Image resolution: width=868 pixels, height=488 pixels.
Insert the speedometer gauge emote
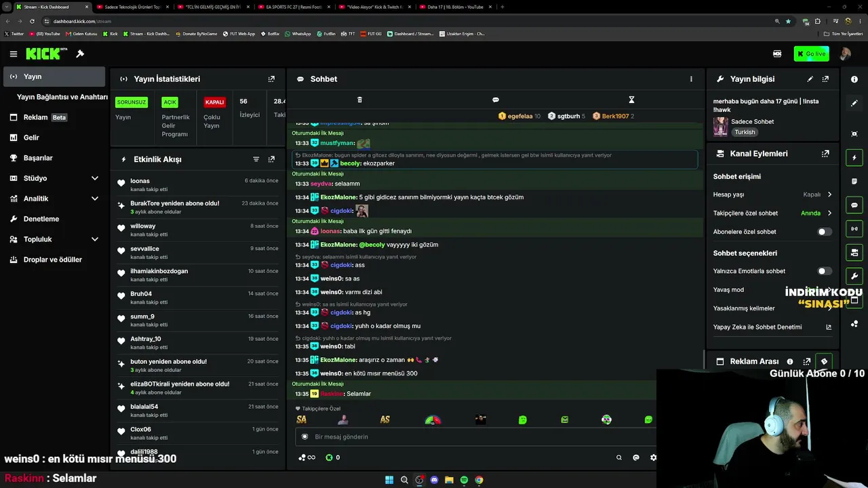tap(433, 420)
